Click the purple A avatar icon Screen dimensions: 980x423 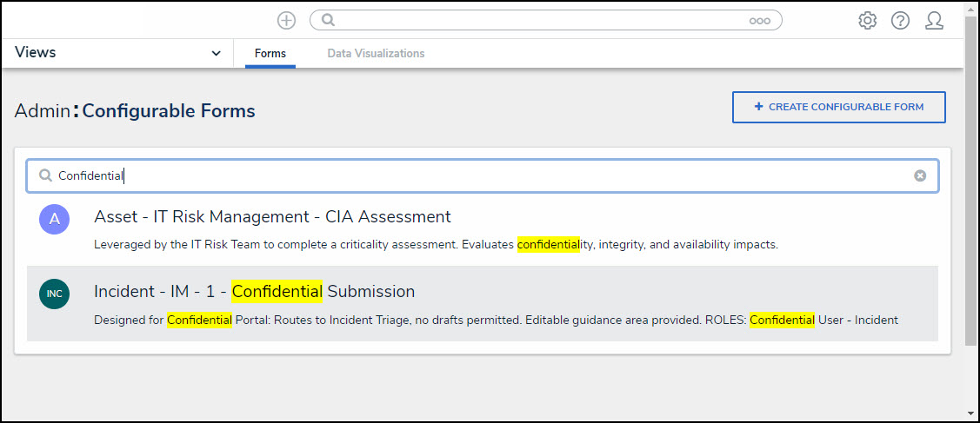54,219
